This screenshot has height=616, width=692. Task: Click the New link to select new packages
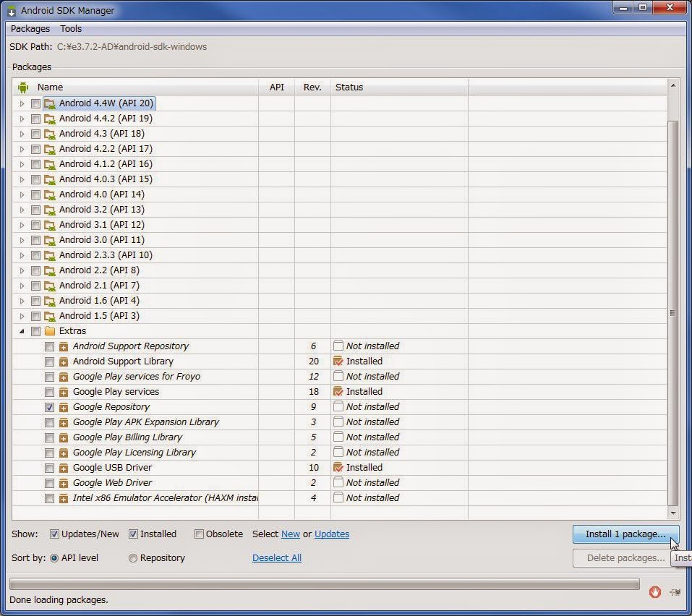click(291, 534)
